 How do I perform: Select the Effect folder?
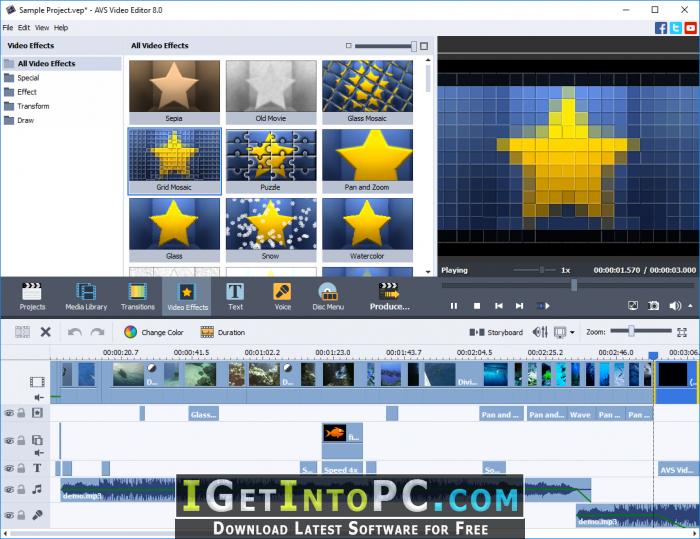click(27, 92)
